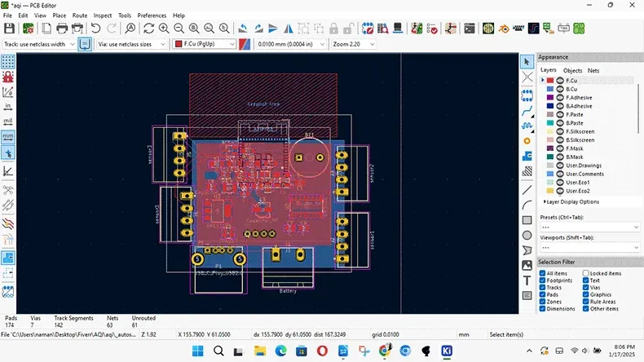Toggle All items checkbox
644x362 pixels.
coord(542,273)
